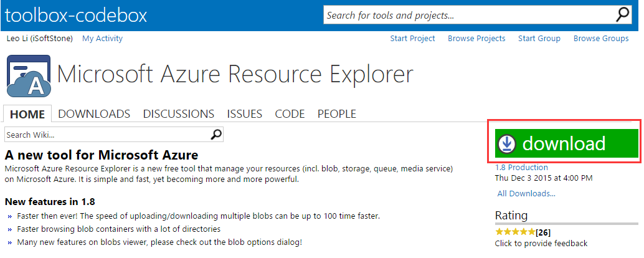The width and height of the screenshot is (644, 258).
Task: Focus the Search for tools and projects field
Action: pos(467,15)
